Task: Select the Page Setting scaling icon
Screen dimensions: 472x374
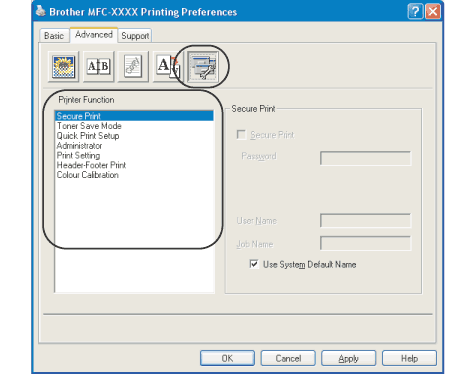Action: pyautogui.click(x=168, y=66)
